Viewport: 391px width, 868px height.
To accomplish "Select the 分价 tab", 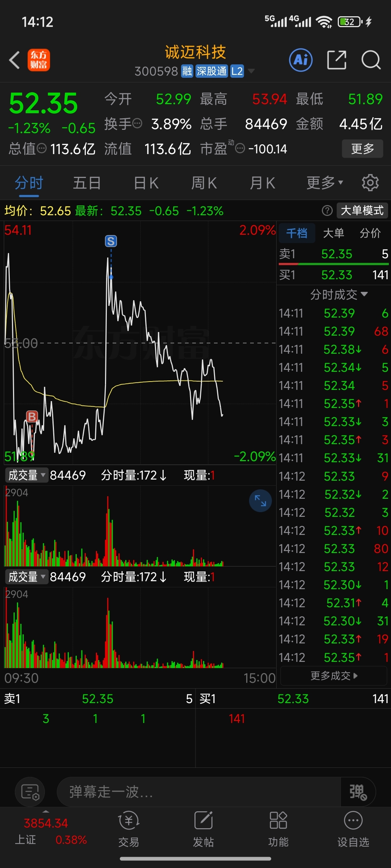I will tap(370, 233).
